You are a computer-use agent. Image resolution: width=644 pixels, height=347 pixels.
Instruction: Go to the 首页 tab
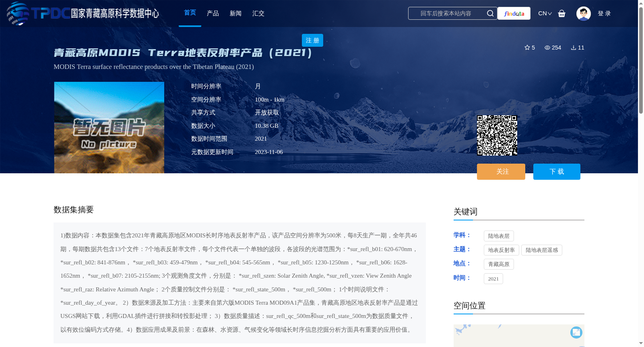[x=190, y=13]
